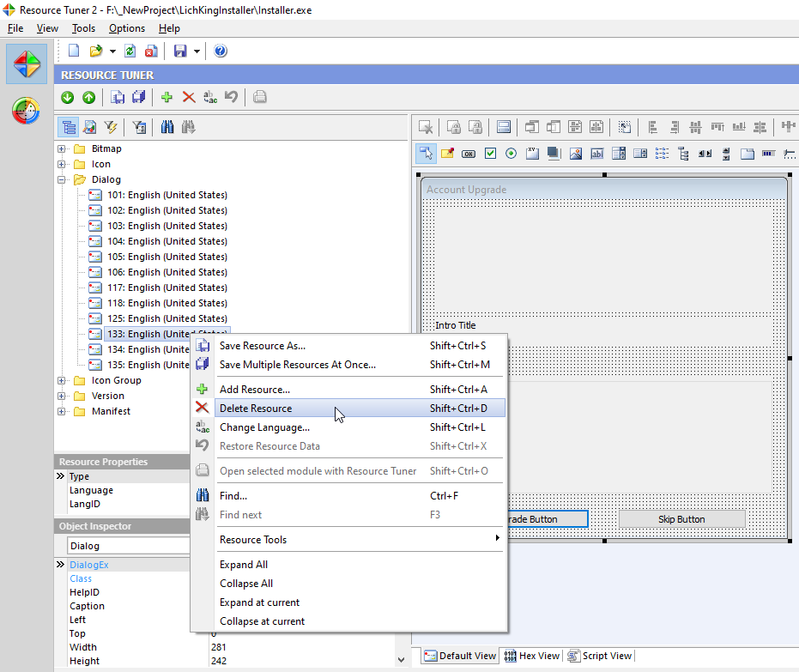Click the New file toolbar icon
The width and height of the screenshot is (799, 672).
74,51
